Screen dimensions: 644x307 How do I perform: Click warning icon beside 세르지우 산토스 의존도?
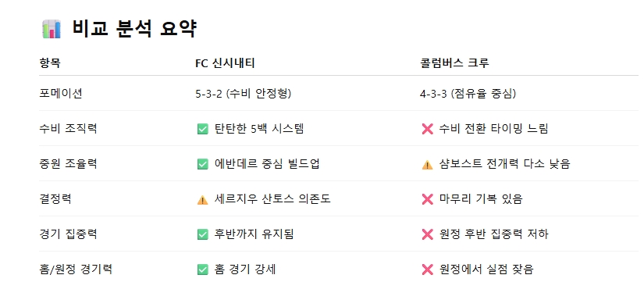click(202, 200)
